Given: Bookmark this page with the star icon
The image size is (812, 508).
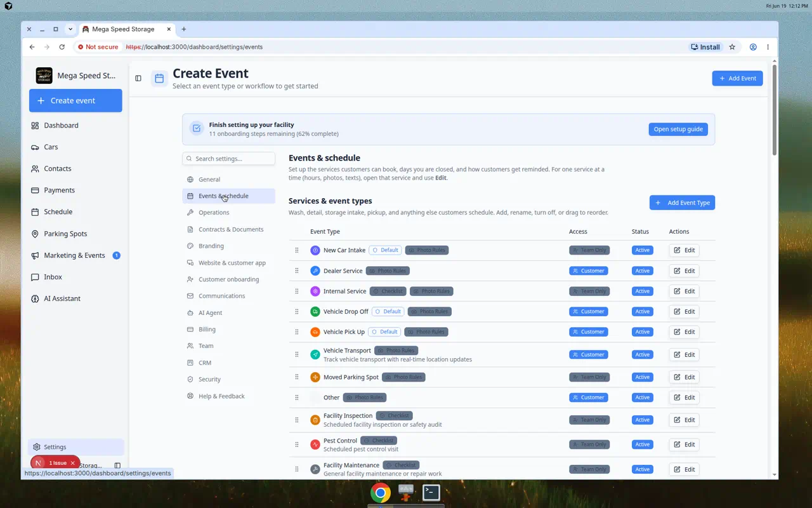Looking at the screenshot, I should (x=732, y=47).
